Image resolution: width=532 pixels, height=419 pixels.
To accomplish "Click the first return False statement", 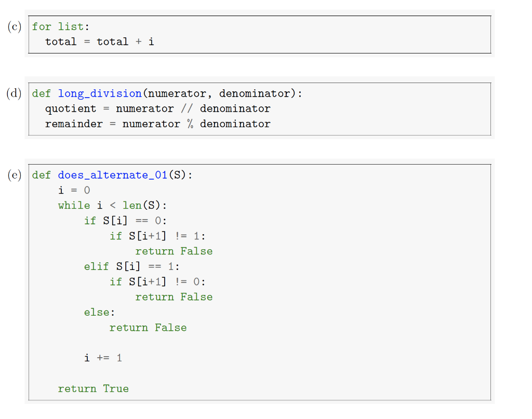I will [x=174, y=251].
